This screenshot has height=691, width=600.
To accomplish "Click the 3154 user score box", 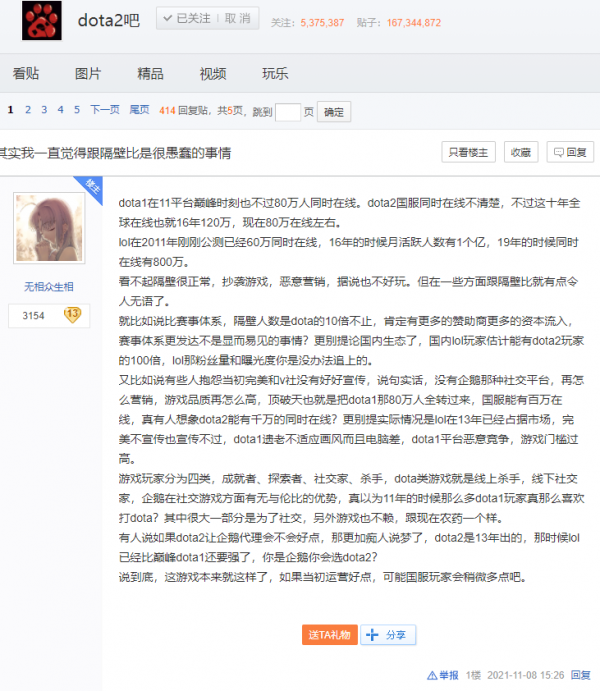I will click(x=49, y=316).
